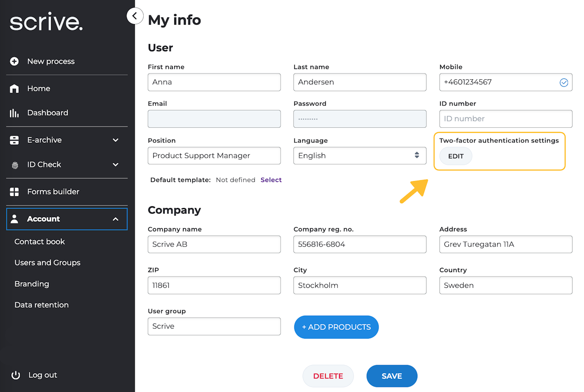Click the Log out power icon
The image size is (584, 392).
(x=16, y=375)
